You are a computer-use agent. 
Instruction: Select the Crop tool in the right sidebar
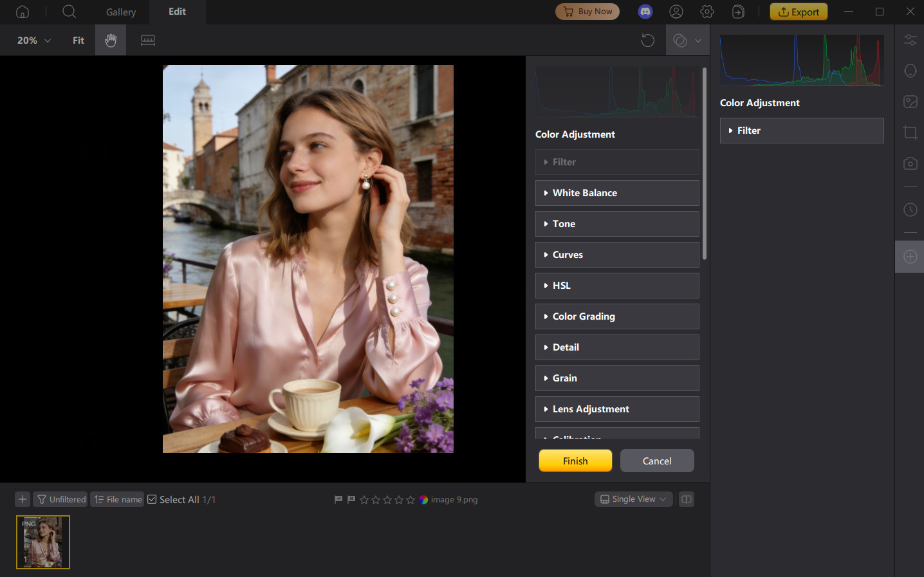tap(910, 133)
